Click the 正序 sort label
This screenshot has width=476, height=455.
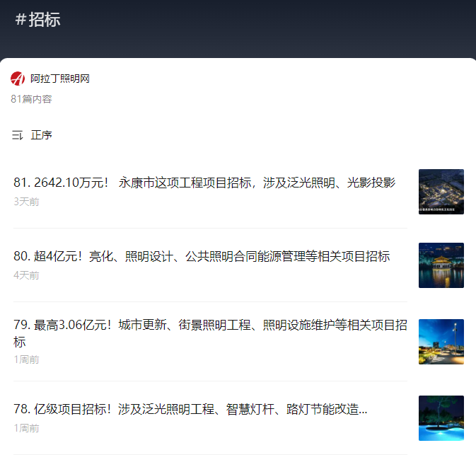[41, 135]
